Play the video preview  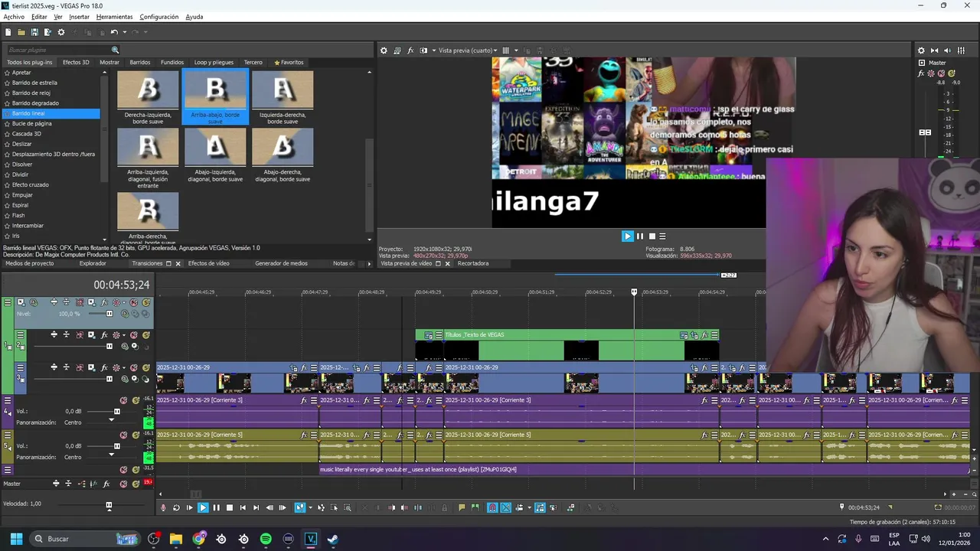(x=628, y=236)
